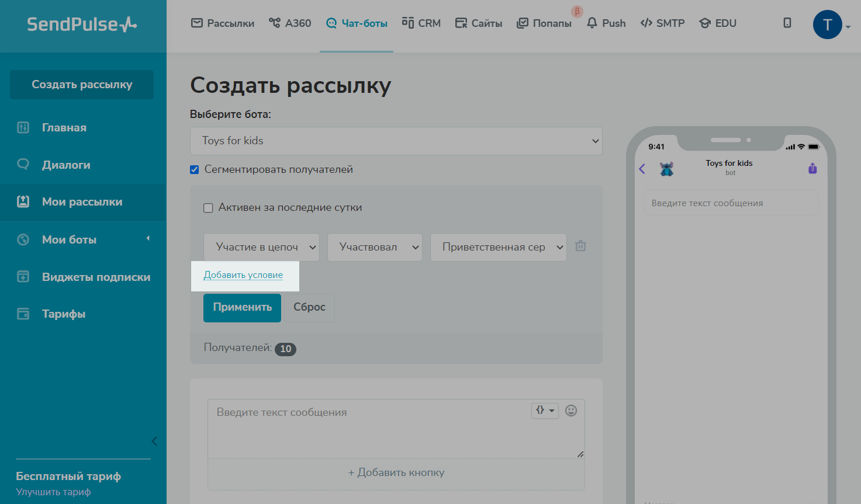The width and height of the screenshot is (861, 504).
Task: Click the mobile device icon in header
Action: 787,23
